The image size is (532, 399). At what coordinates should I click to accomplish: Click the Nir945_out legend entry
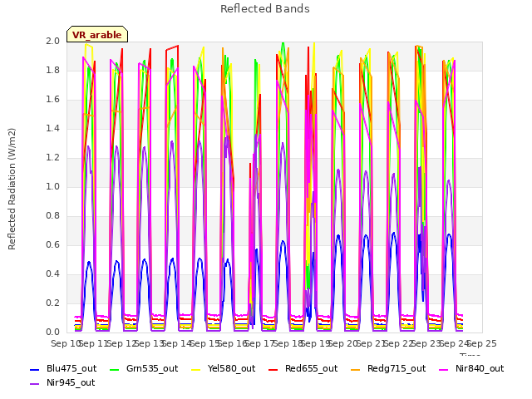coord(62,382)
